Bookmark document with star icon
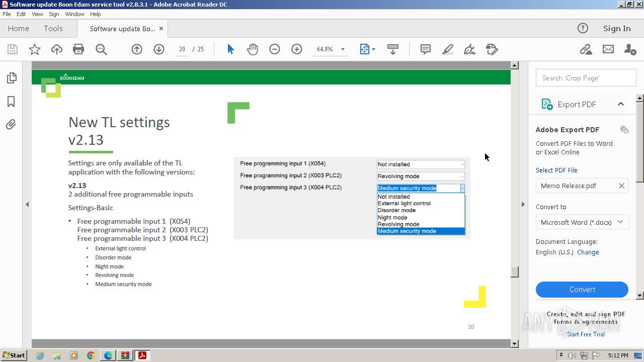Viewport: 644px width, 362px height. tap(35, 49)
